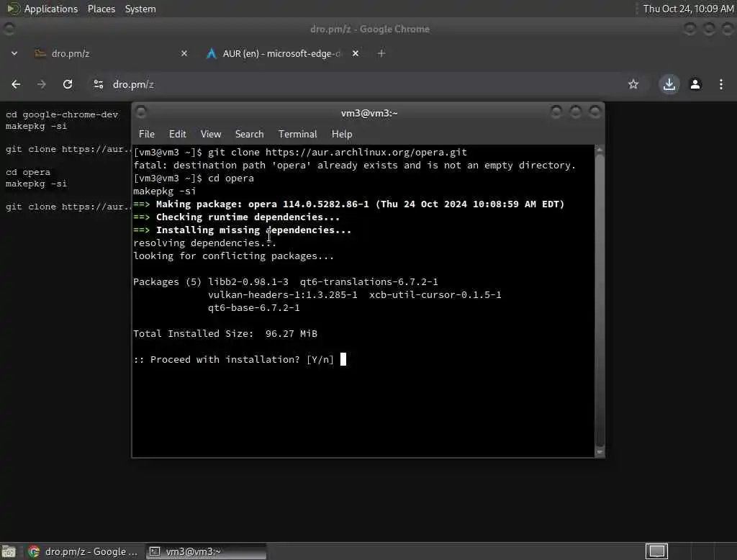The image size is (737, 560).
Task: Click 'qt6-translations-6.7.2-1' package name
Action: click(x=369, y=282)
